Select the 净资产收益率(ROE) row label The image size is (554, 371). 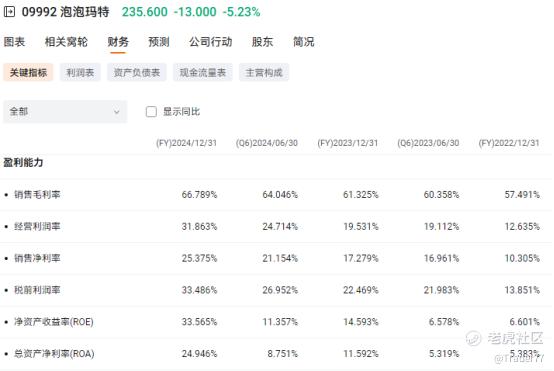(x=54, y=322)
